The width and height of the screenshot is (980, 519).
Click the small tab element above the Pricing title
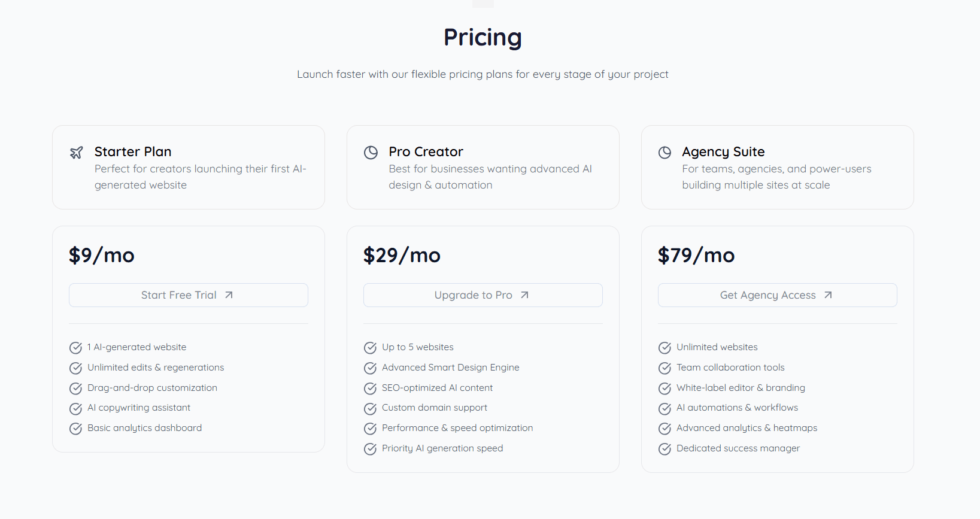(483, 3)
